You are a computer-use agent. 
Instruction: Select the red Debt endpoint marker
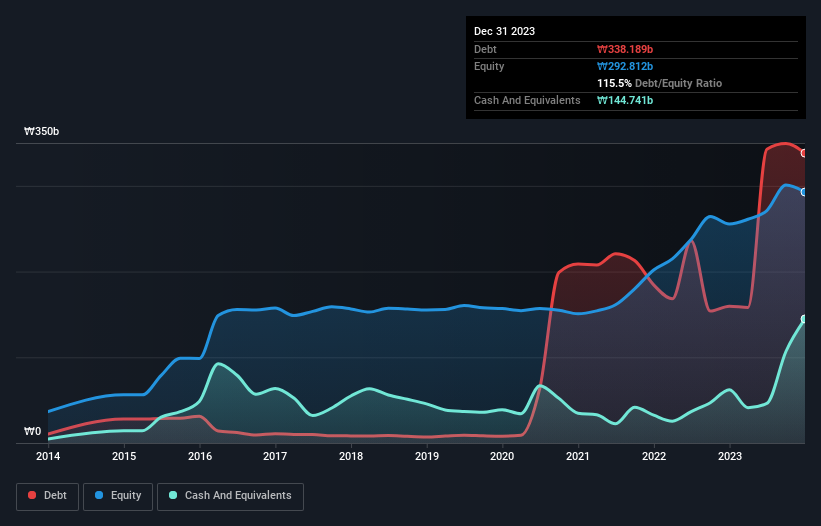pyautogui.click(x=804, y=153)
